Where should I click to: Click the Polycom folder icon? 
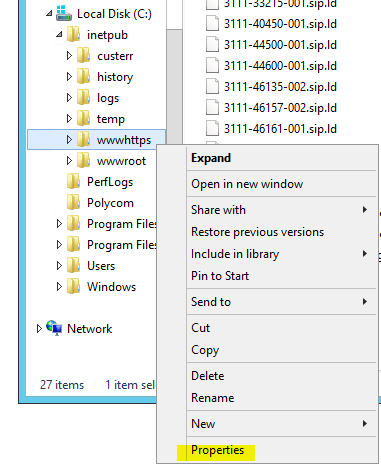point(73,203)
